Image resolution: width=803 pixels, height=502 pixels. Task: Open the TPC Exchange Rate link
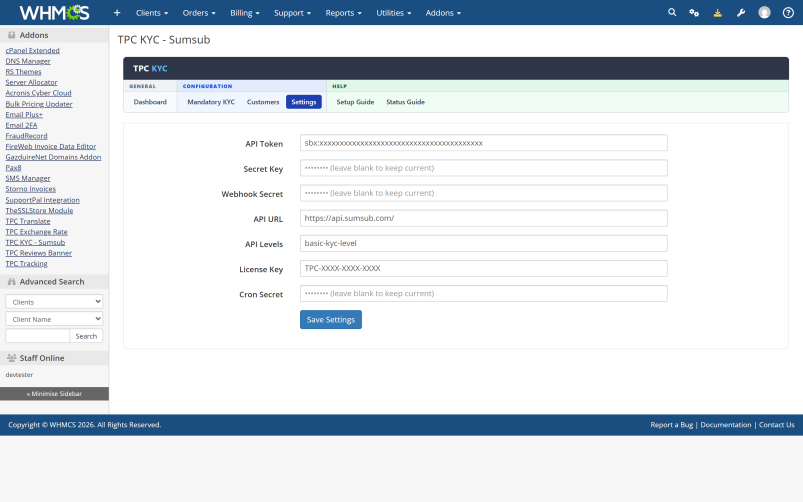point(36,232)
